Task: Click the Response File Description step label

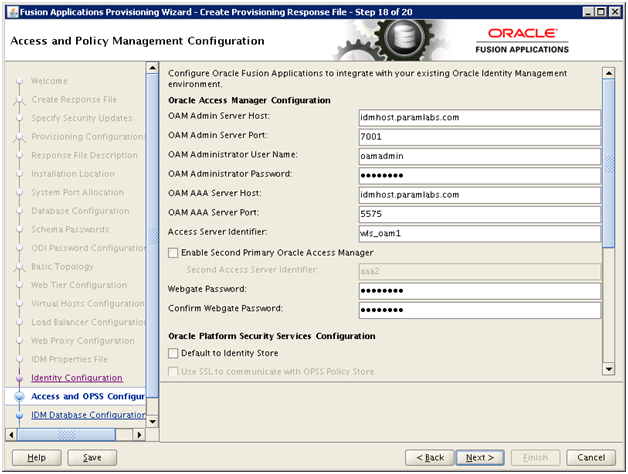Action: click(85, 155)
